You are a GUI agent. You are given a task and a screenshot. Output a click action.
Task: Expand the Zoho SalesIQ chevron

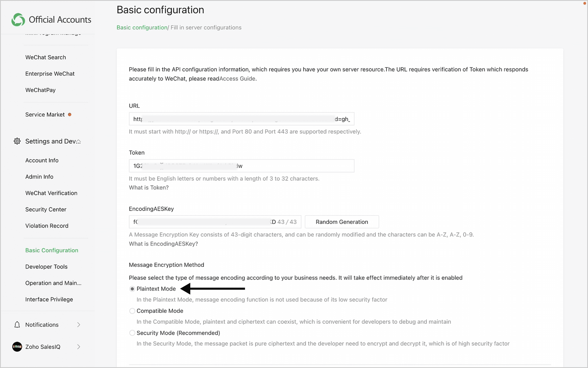coord(78,347)
